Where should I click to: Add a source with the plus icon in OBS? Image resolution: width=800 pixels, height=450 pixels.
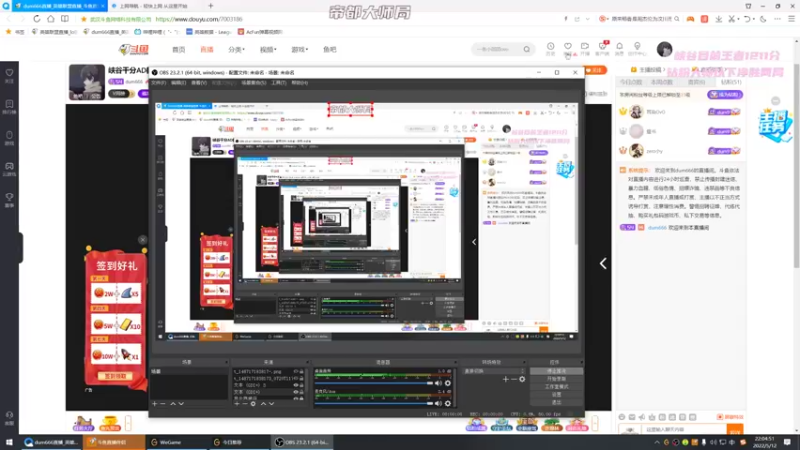[237, 404]
